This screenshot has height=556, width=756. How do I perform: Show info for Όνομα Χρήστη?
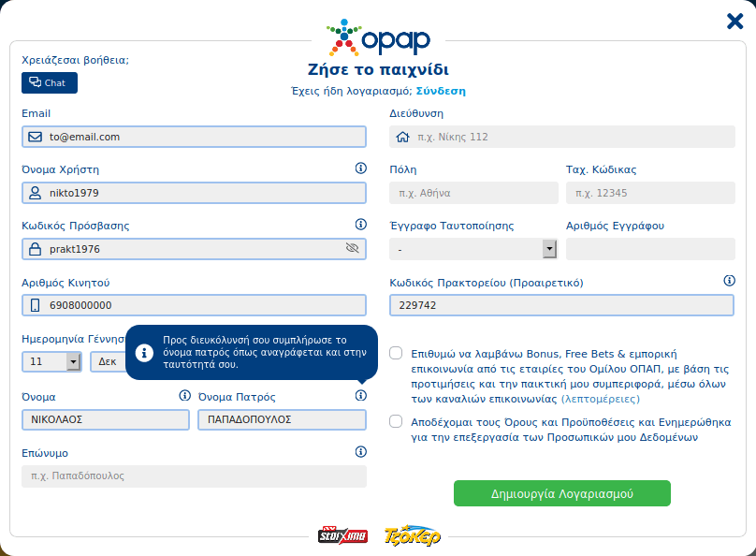[x=360, y=168]
